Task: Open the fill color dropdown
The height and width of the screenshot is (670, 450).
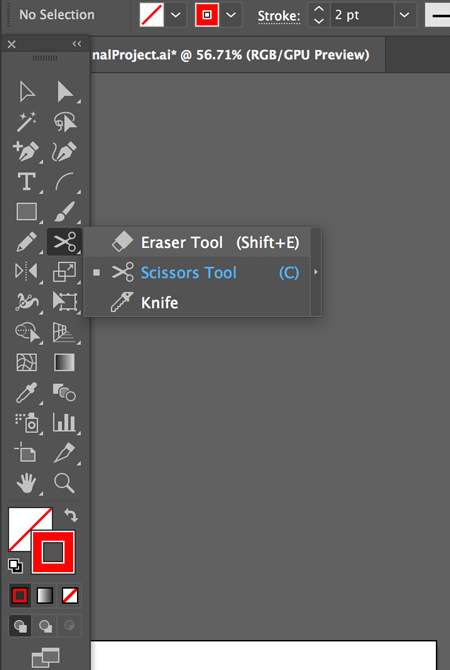Action: (x=176, y=15)
